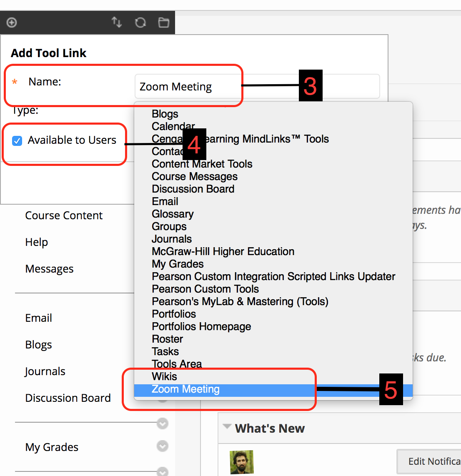The height and width of the screenshot is (476, 461).
Task: Click the reorder menu items arrows icon
Action: pyautogui.click(x=117, y=22)
